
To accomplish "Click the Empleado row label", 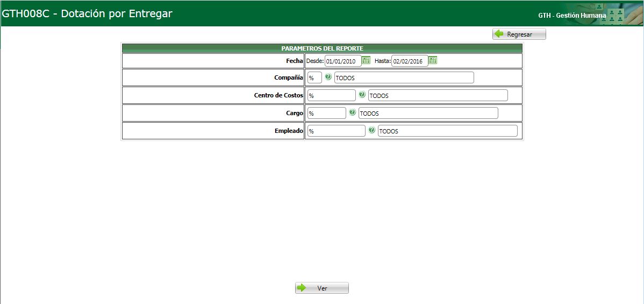I will coord(289,131).
